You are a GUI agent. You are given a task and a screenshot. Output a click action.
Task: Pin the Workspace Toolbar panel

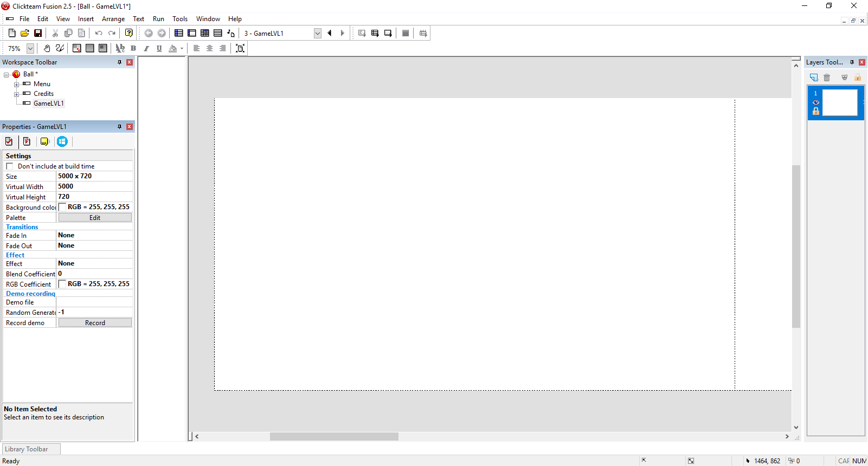[x=119, y=62]
